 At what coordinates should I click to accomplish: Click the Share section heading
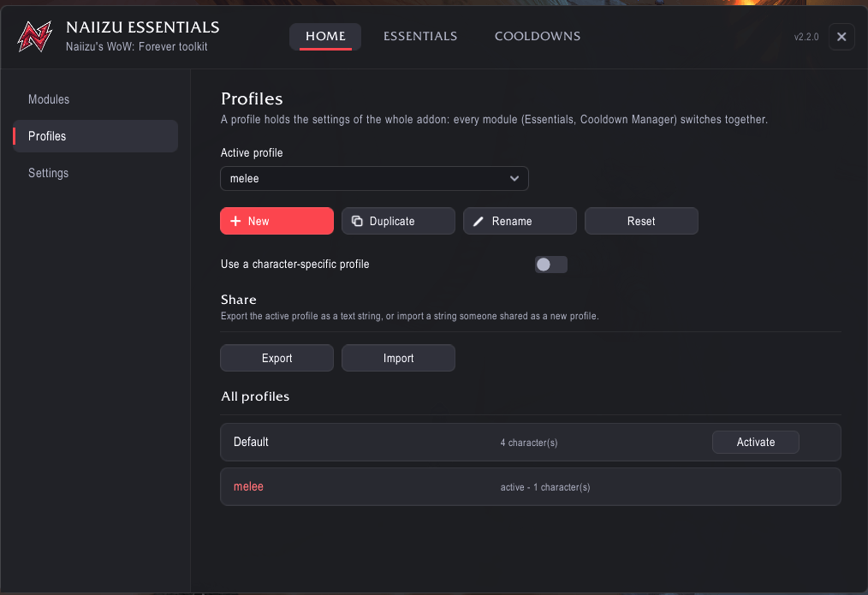tap(239, 300)
